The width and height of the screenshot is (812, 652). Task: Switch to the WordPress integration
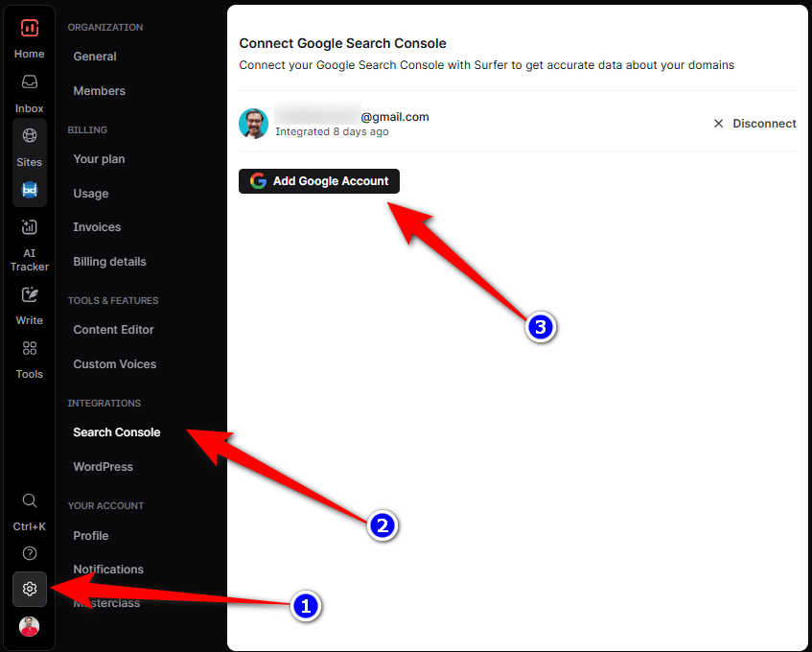[103, 467]
